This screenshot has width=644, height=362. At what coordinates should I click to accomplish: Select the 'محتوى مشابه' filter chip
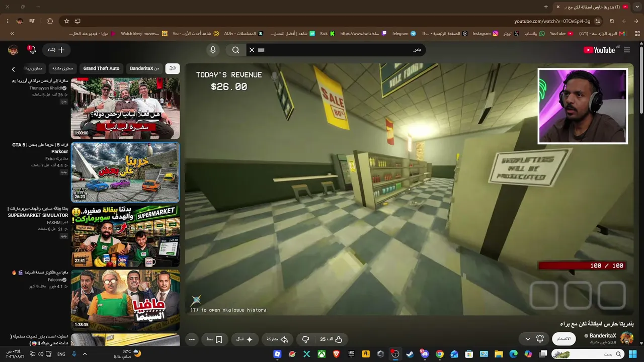point(63,68)
